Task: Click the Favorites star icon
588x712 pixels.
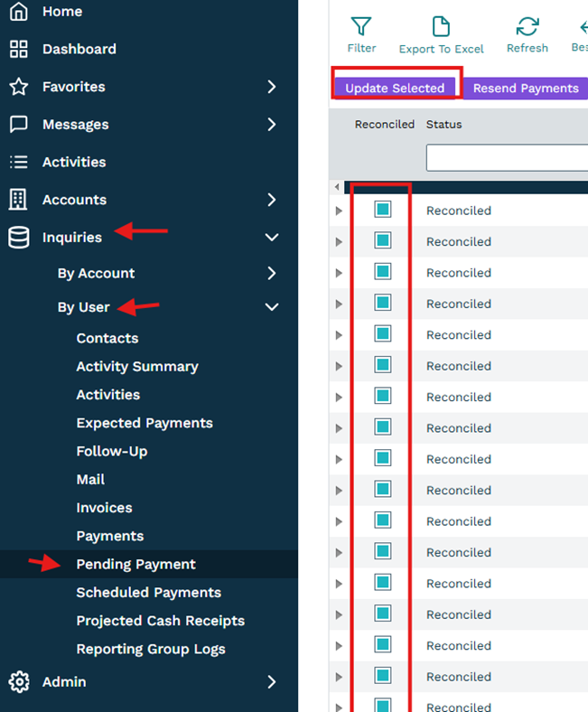Action: [x=18, y=87]
